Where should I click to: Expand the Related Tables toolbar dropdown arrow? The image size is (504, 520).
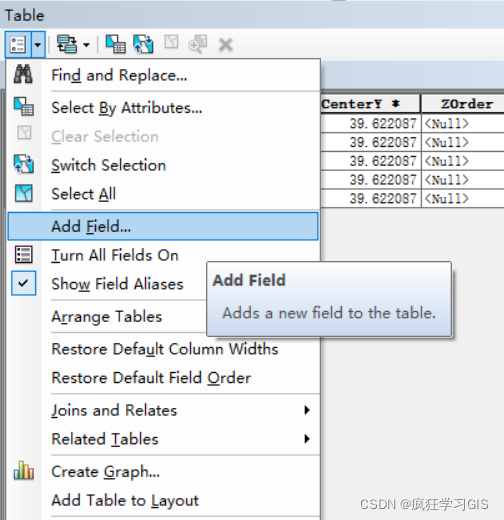pyautogui.click(x=86, y=45)
